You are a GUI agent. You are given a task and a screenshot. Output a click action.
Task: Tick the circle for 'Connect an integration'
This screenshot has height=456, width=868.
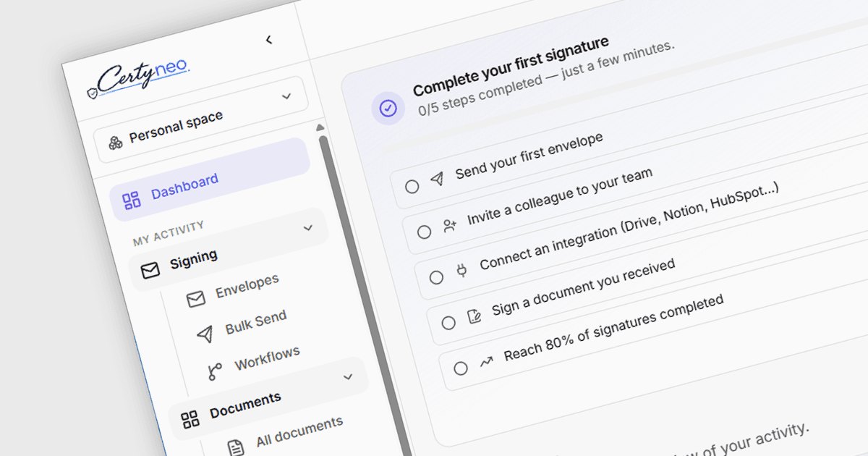pos(436,278)
